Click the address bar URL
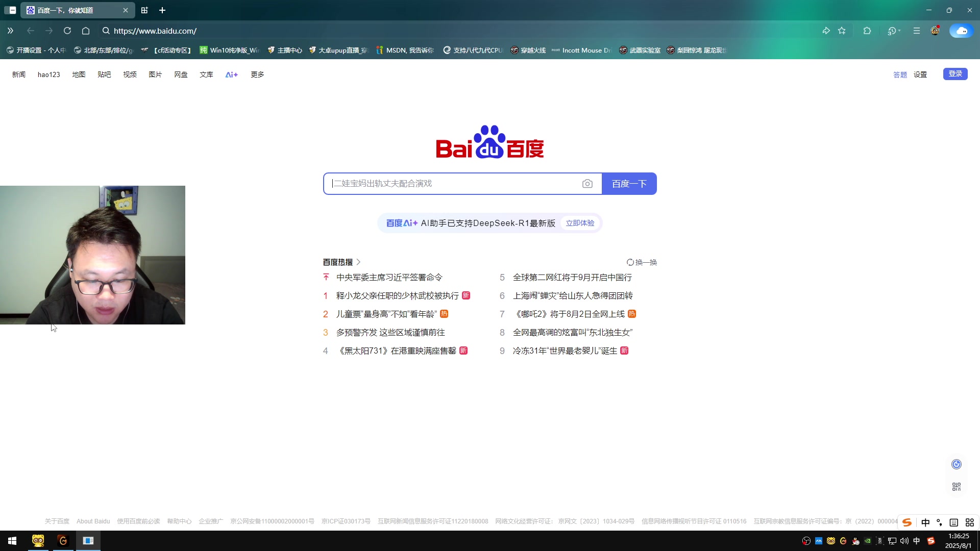Image resolution: width=980 pixels, height=551 pixels. 155,31
